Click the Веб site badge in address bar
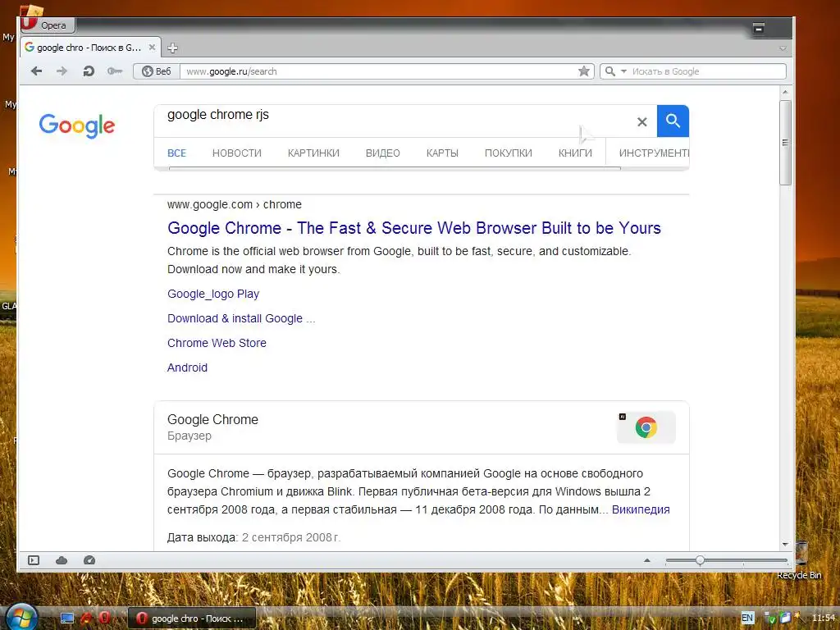 (x=157, y=71)
